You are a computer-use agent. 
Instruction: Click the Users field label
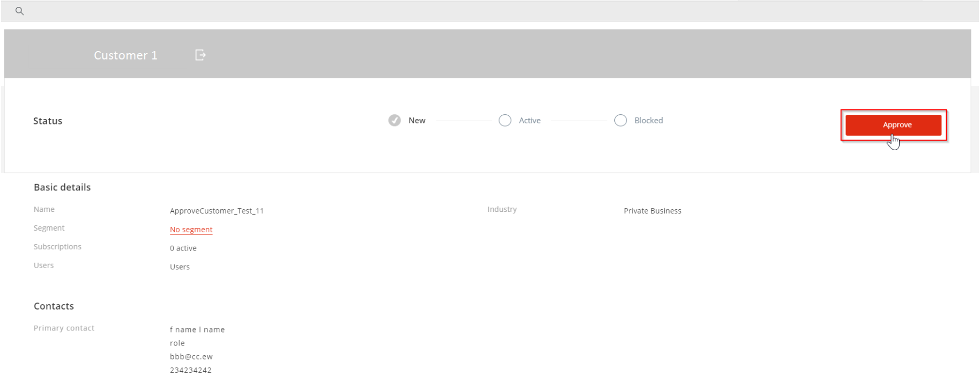[x=43, y=265]
